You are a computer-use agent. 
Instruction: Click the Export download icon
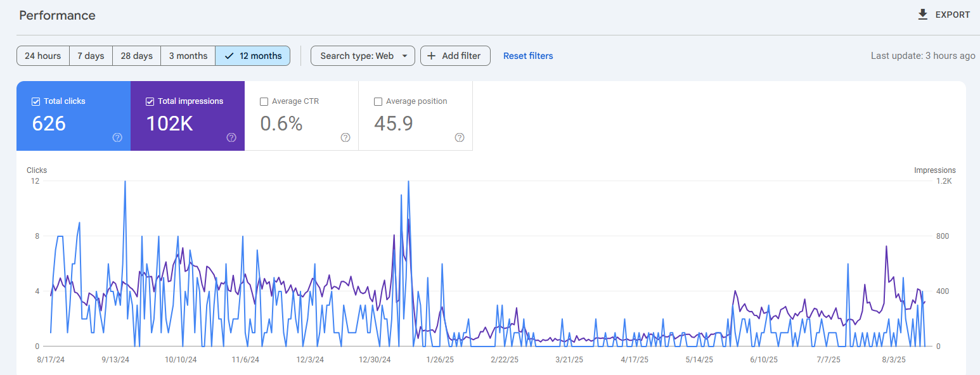(922, 14)
